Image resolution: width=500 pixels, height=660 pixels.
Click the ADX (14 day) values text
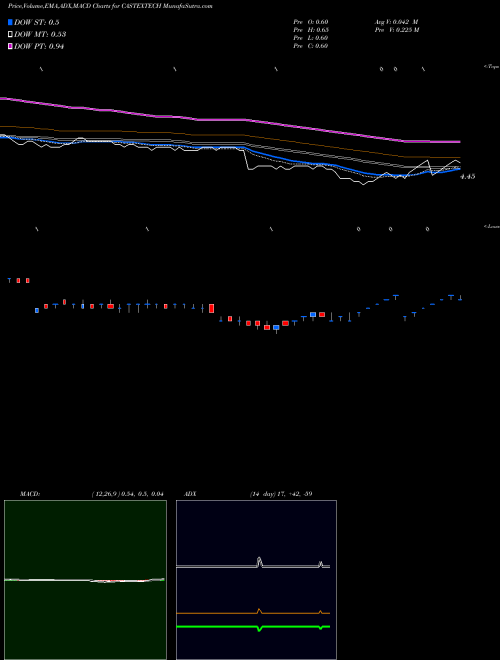point(281,494)
